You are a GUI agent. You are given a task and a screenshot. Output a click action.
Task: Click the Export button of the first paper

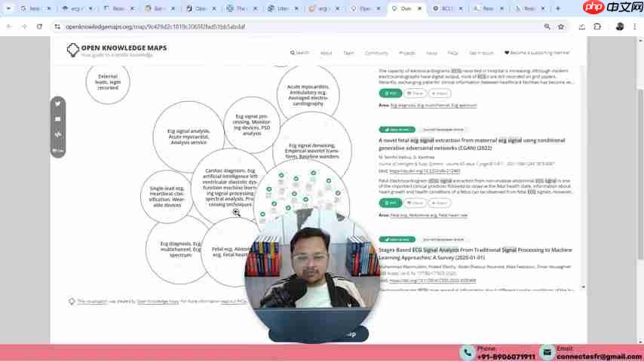tap(439, 94)
